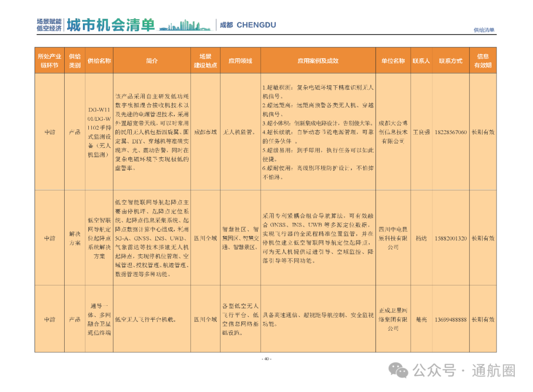Click the contact name beside 13699488888
The width and height of the screenshot is (533, 392).
[x=421, y=320]
